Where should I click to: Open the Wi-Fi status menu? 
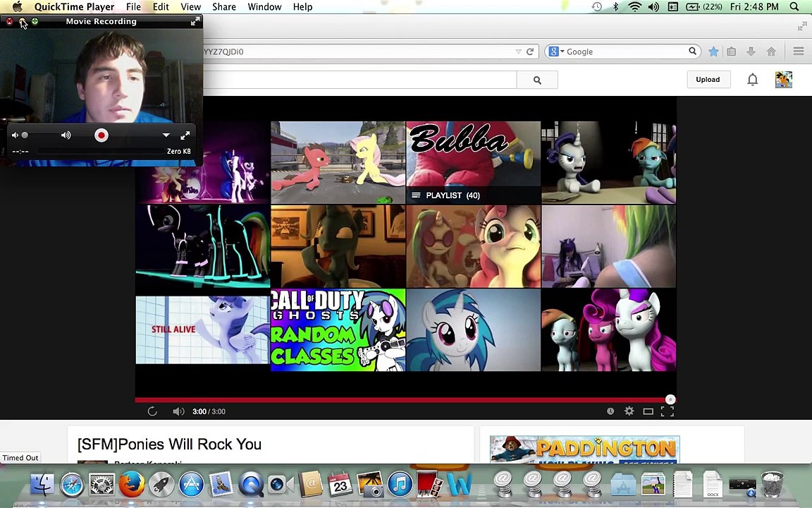[x=634, y=7]
